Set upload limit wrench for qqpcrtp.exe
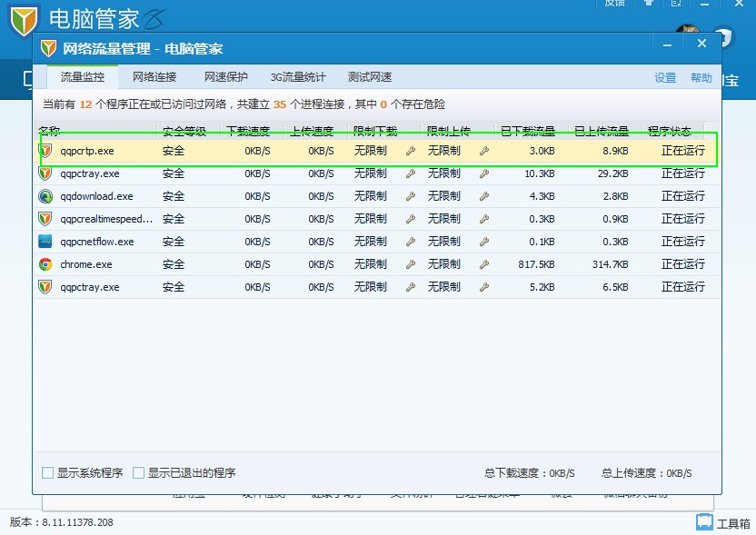 coord(484,151)
